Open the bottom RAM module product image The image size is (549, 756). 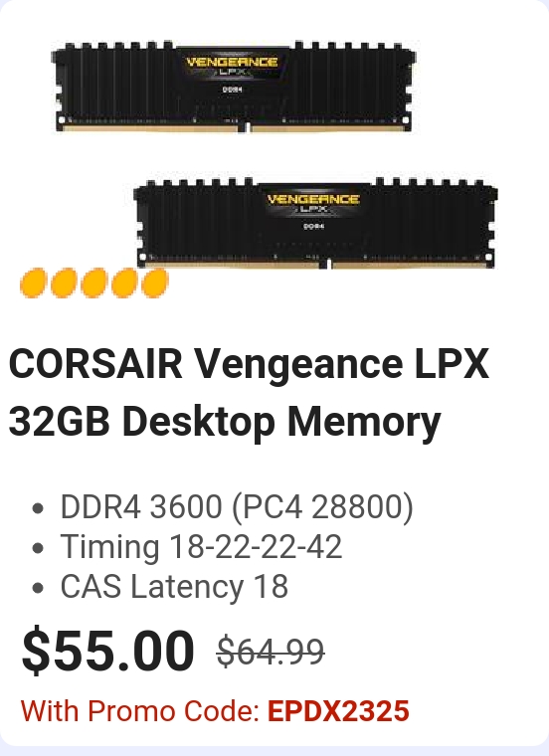coord(315,223)
